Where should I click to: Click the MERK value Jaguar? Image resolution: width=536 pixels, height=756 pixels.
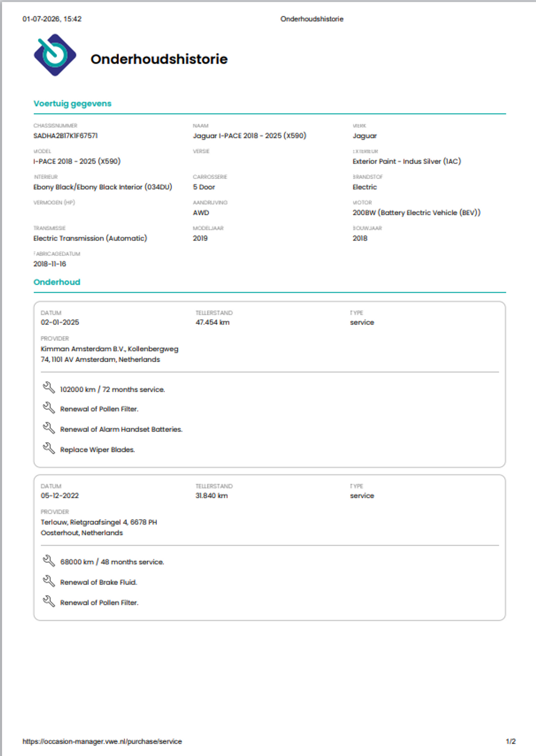(365, 136)
